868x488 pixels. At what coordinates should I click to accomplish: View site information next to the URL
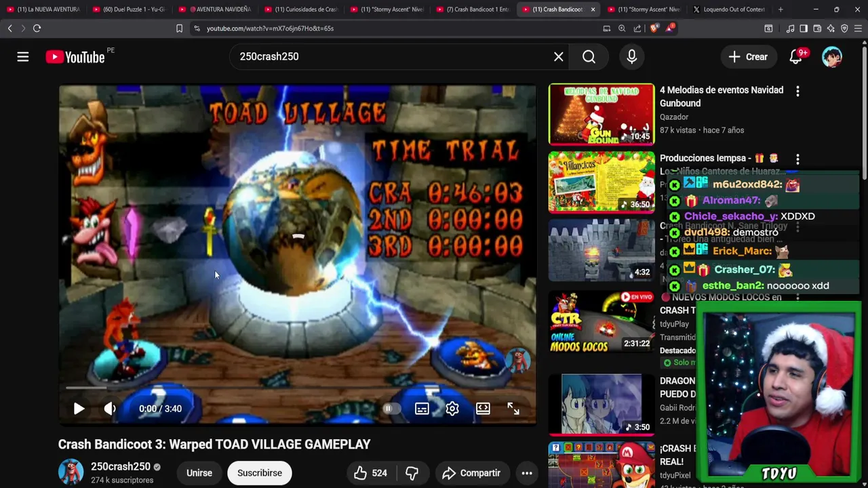pos(197,28)
